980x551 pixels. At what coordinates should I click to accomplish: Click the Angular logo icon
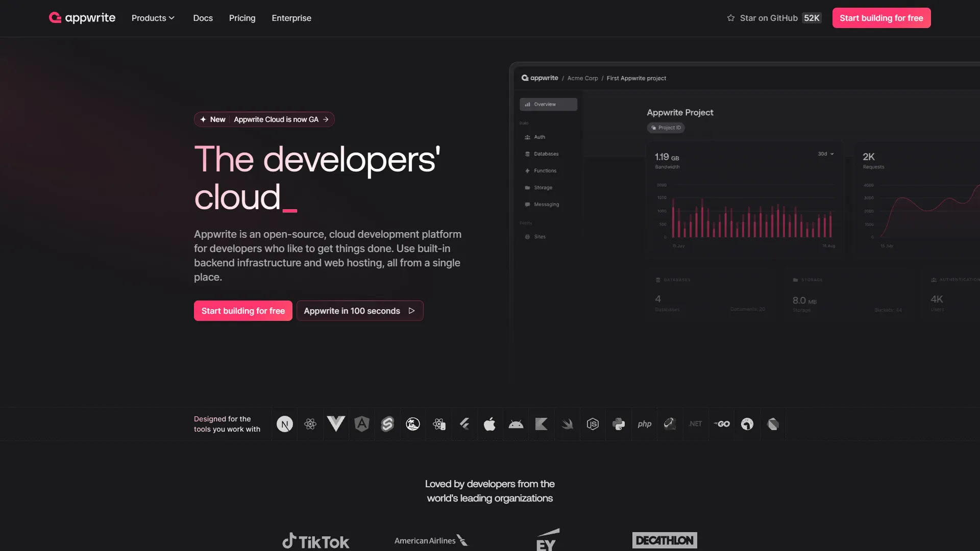coord(362,424)
